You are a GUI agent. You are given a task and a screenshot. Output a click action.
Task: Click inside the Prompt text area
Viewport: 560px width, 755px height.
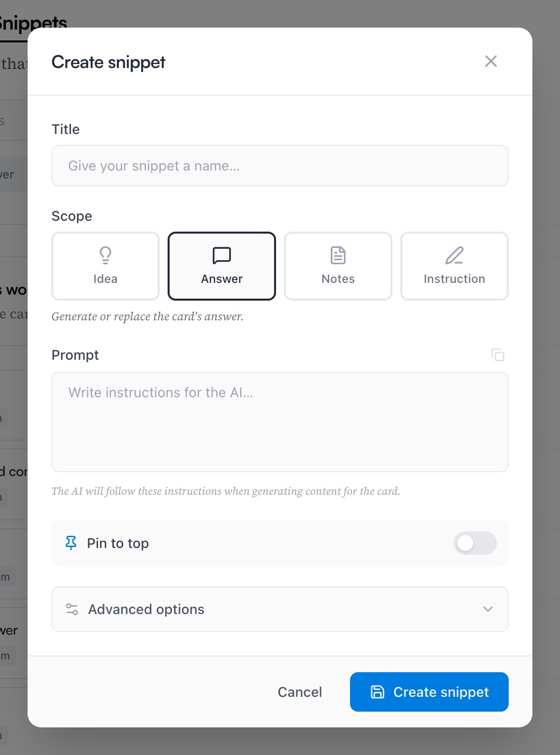tap(280, 422)
